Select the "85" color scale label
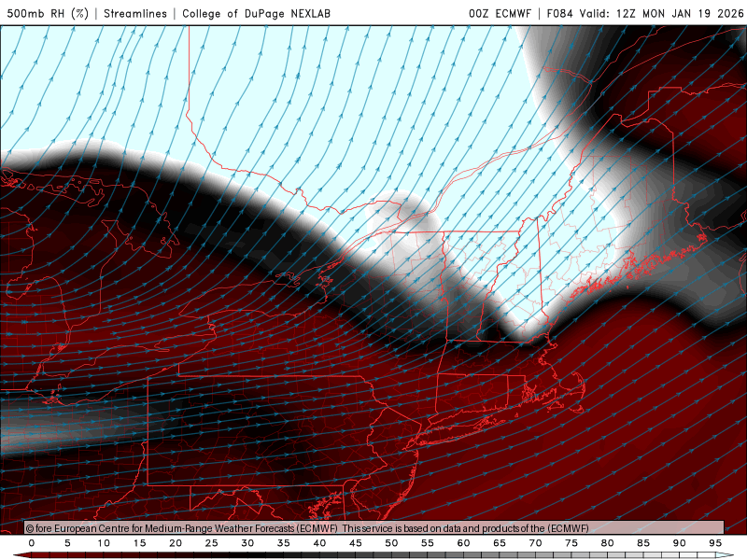 coord(643,543)
